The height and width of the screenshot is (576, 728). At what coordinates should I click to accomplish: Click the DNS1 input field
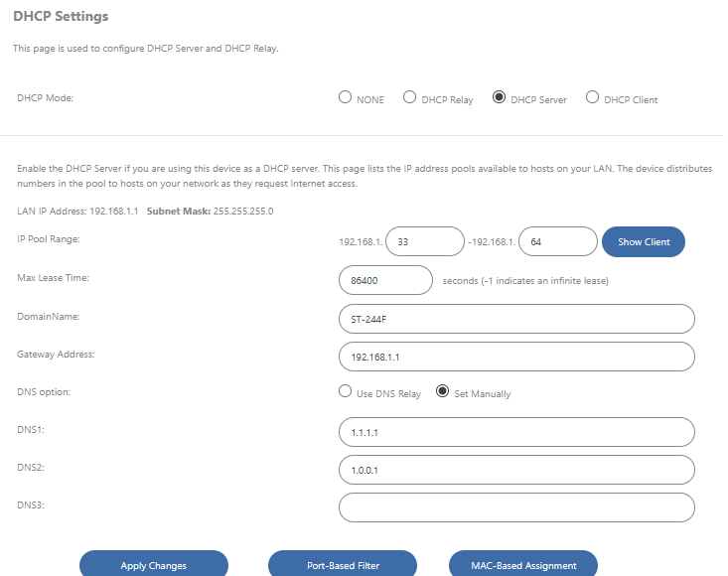pos(515,432)
